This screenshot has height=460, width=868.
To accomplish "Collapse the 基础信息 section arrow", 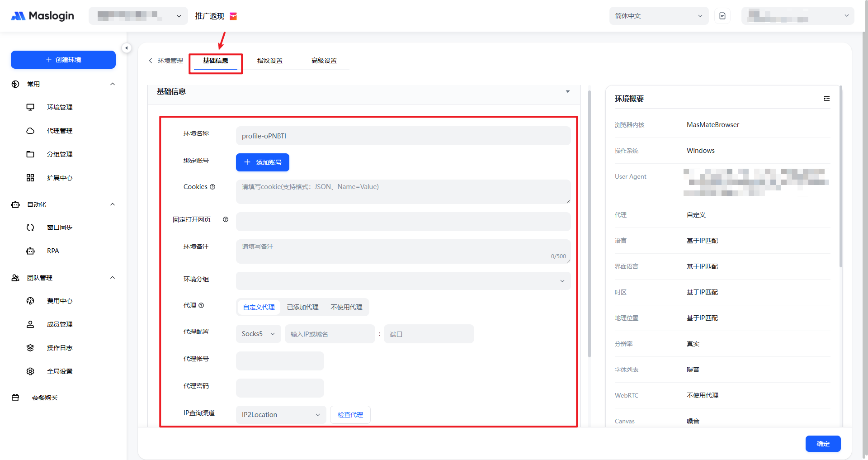I will click(568, 92).
